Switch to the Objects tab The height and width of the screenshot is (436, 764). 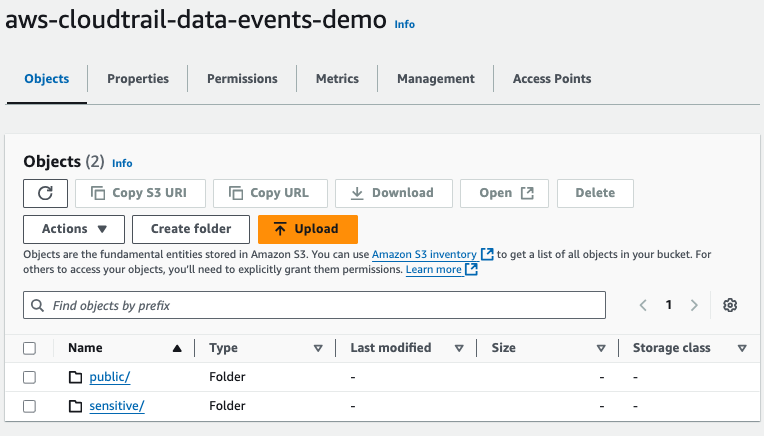tap(47, 79)
